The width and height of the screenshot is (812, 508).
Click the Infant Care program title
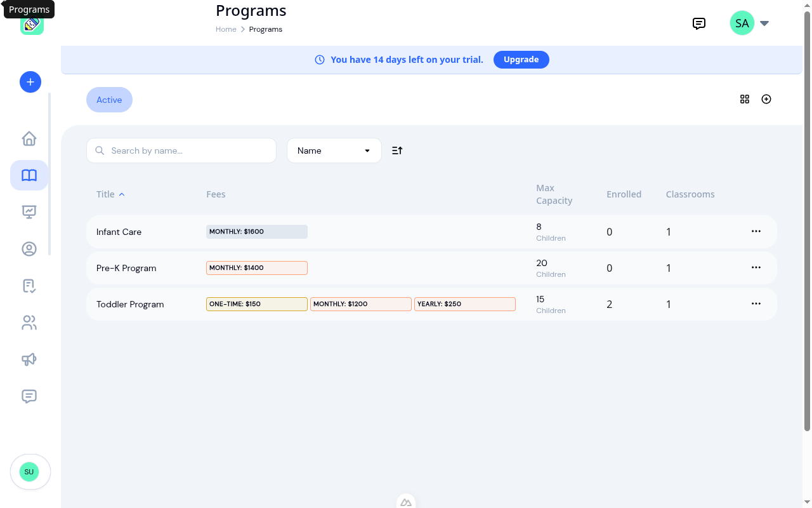point(119,232)
